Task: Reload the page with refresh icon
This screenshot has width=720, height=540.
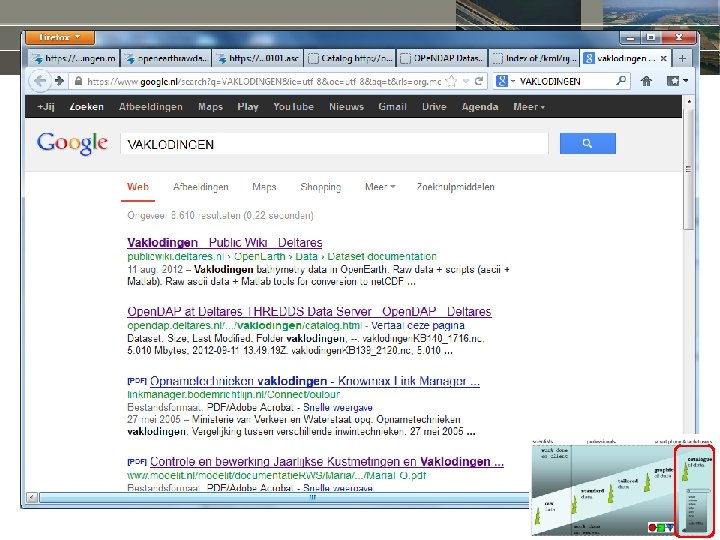Action: [x=478, y=81]
